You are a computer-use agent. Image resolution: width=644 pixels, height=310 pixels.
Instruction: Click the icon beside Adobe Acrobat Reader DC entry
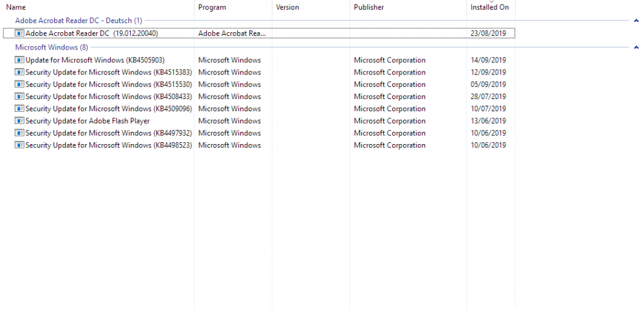point(19,33)
